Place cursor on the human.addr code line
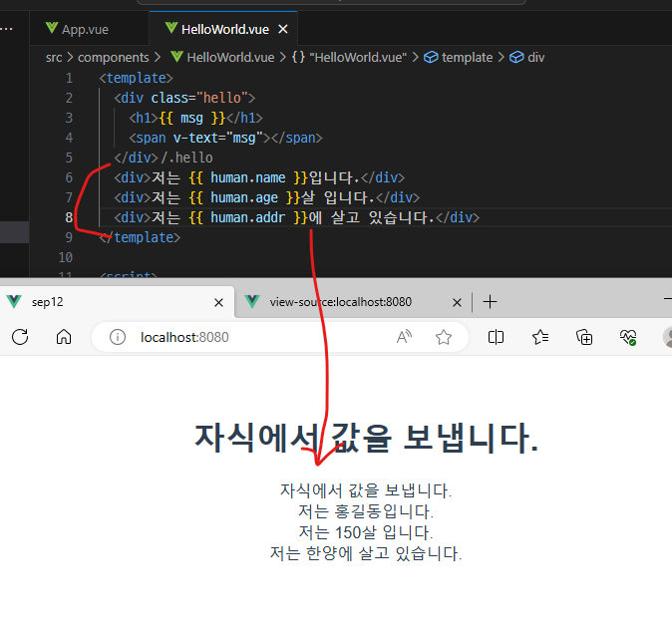Image resolution: width=672 pixels, height=639 pixels. 296,217
